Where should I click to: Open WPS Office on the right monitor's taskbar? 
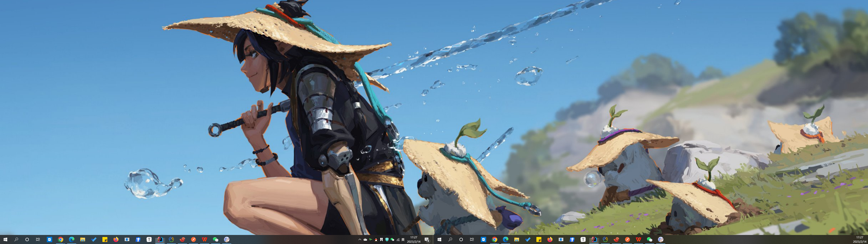tap(638, 240)
